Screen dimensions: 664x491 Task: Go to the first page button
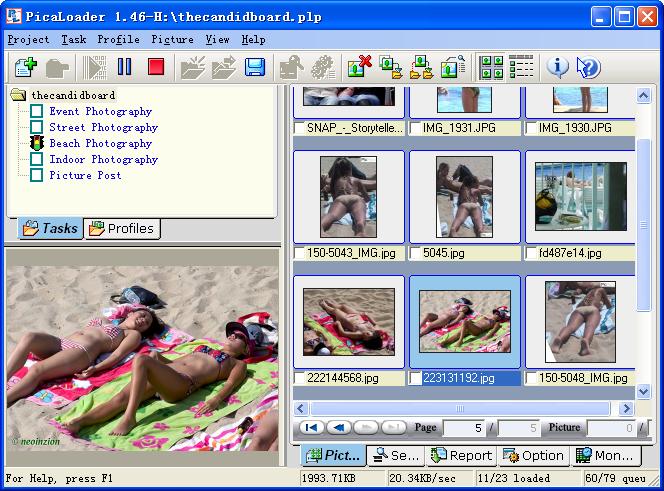point(311,428)
